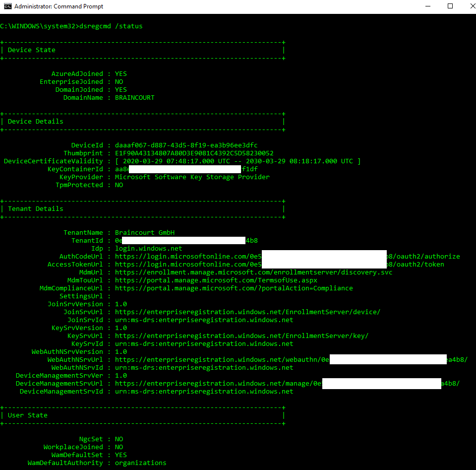Viewport: 476px width, 470px height.
Task: Click the DomainJoined value YES
Action: [121, 90]
